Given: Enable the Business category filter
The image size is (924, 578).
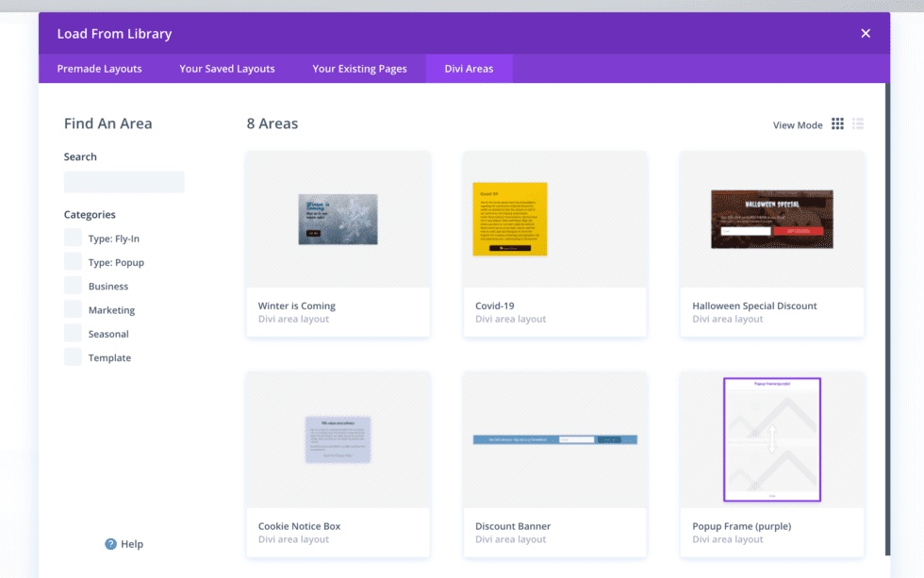Looking at the screenshot, I should (74, 286).
